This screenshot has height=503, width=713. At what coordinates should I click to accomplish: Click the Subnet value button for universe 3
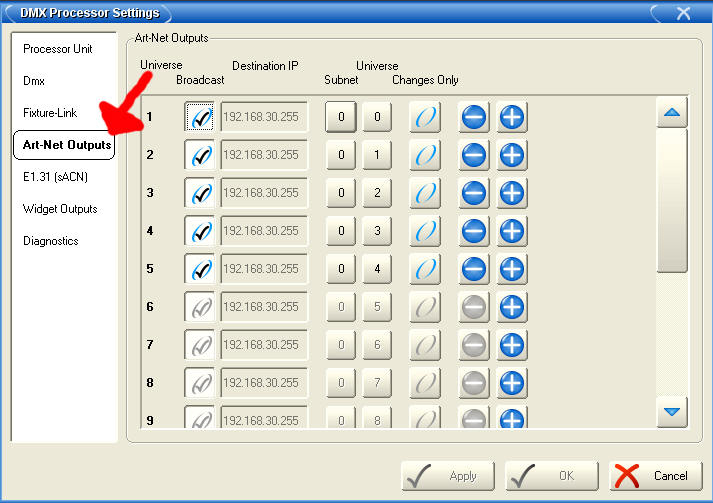tap(341, 193)
